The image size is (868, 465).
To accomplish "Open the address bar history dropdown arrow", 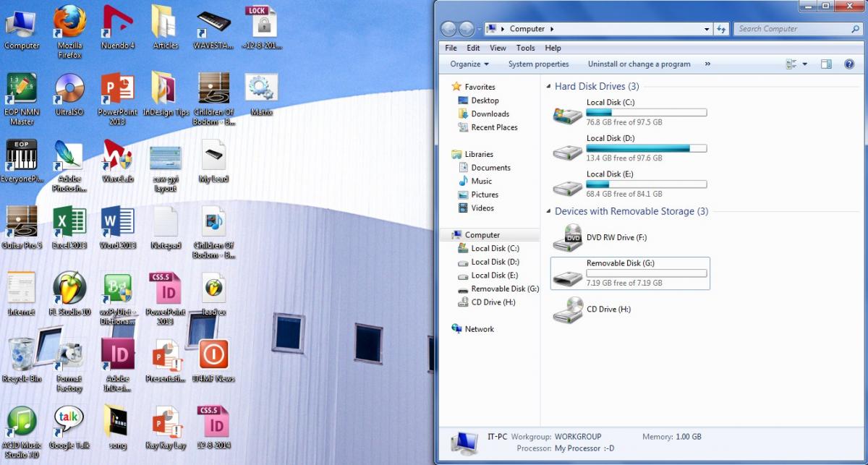I will [x=707, y=29].
